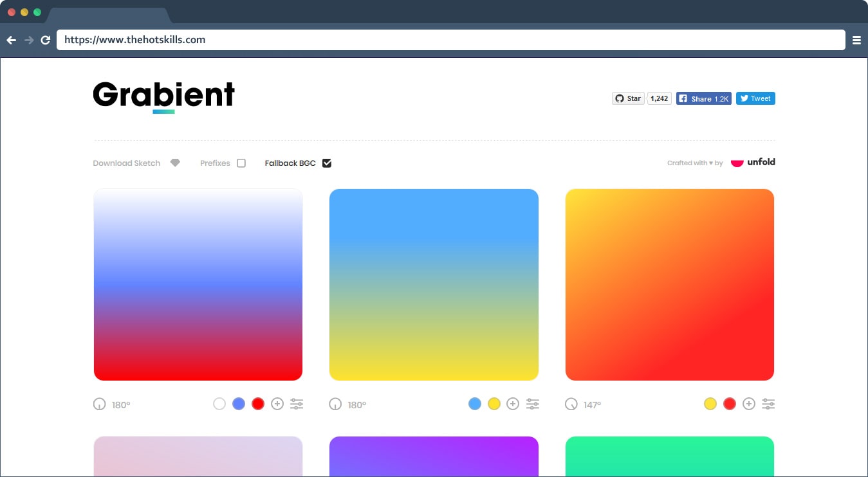Add color stop to 147° gradient
The width and height of the screenshot is (868, 477).
[749, 404]
